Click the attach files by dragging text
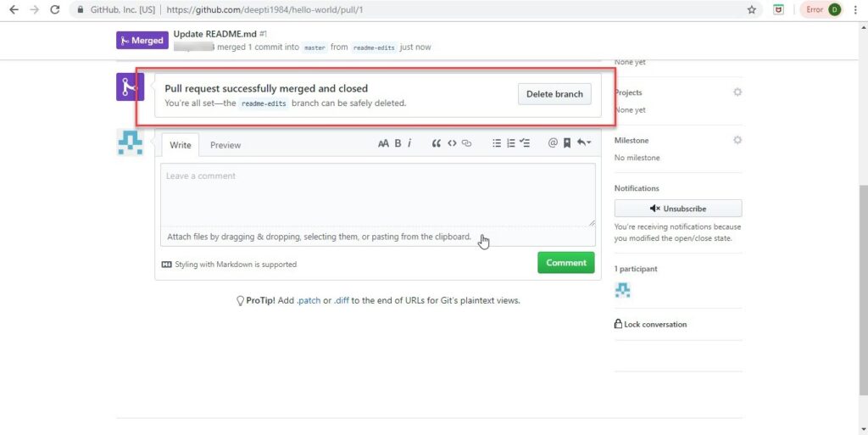 pyautogui.click(x=319, y=237)
